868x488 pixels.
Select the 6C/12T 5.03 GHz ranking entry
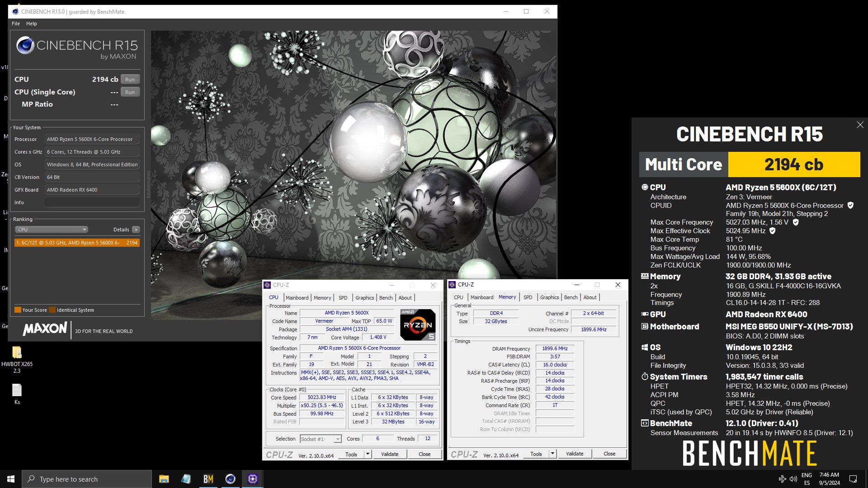77,243
